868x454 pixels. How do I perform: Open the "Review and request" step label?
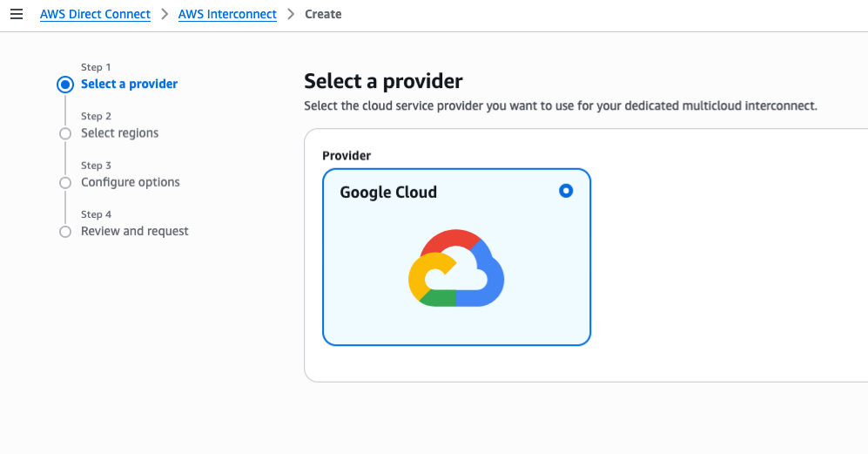134,231
